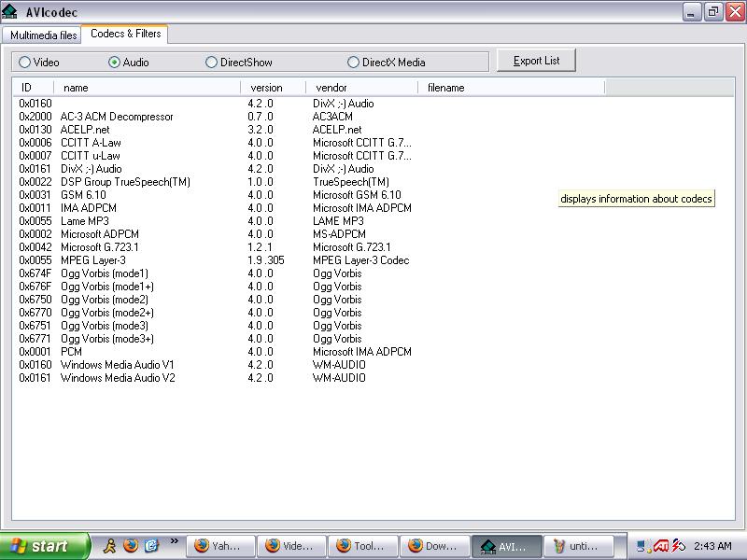The width and height of the screenshot is (747, 560).
Task: Click the ID 0x2000 cell
Action: tap(35, 117)
